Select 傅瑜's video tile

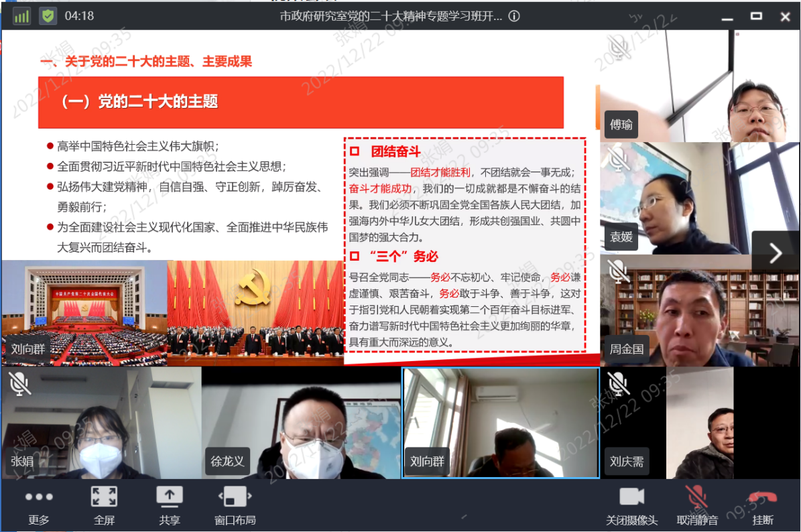[x=700, y=86]
